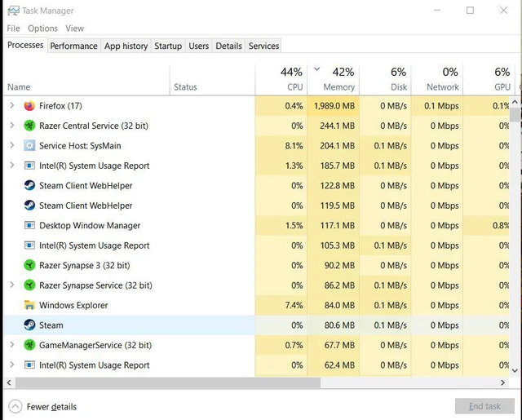This screenshot has width=522, height=420.
Task: Click the 0.8% GPU value for Desktop Window Manager
Action: [501, 225]
